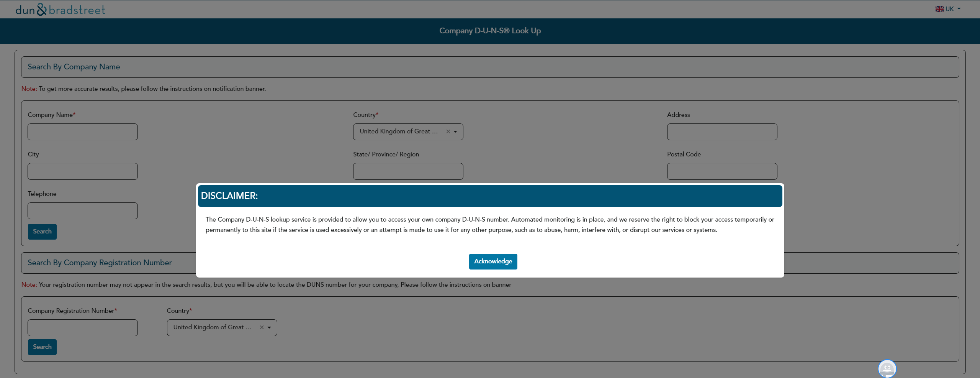Image resolution: width=980 pixels, height=378 pixels.
Task: Click the chatbot assistant icon
Action: 887,369
